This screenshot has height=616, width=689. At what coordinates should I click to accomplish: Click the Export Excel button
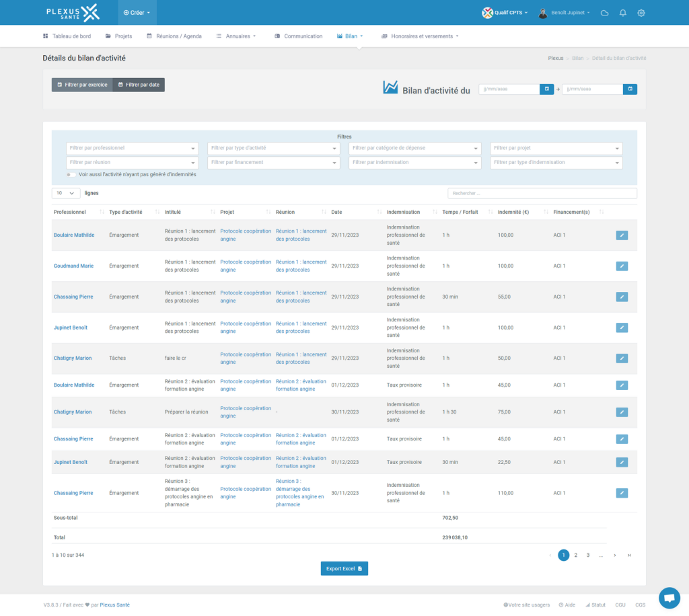tap(344, 569)
